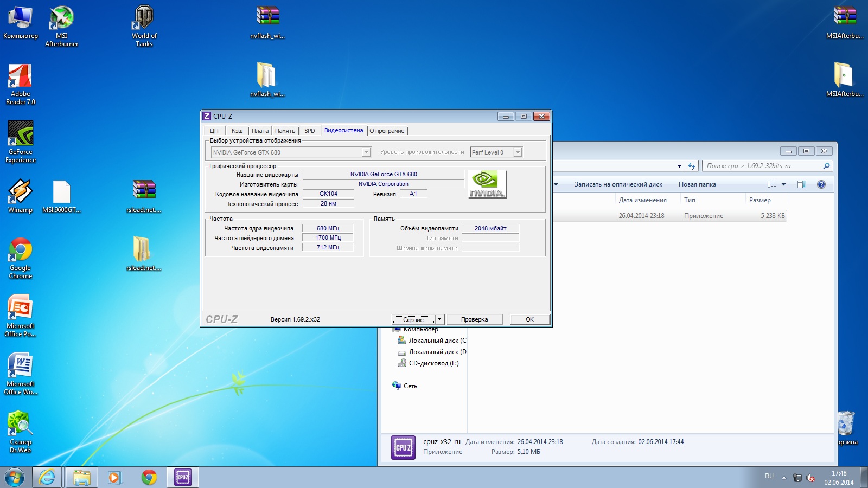Focus the Explorer search field
This screenshot has height=488, width=868.
(x=767, y=166)
